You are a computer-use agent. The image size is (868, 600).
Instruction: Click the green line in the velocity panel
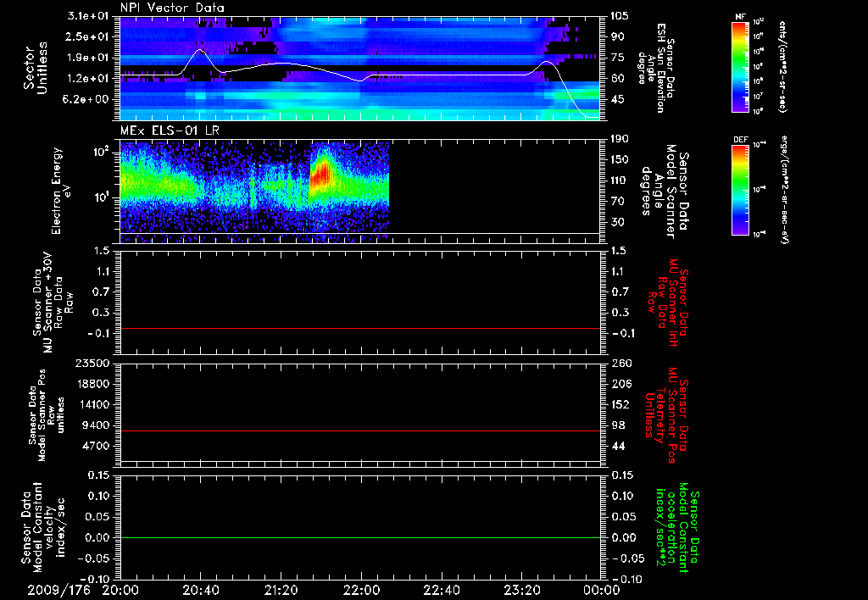coord(360,537)
